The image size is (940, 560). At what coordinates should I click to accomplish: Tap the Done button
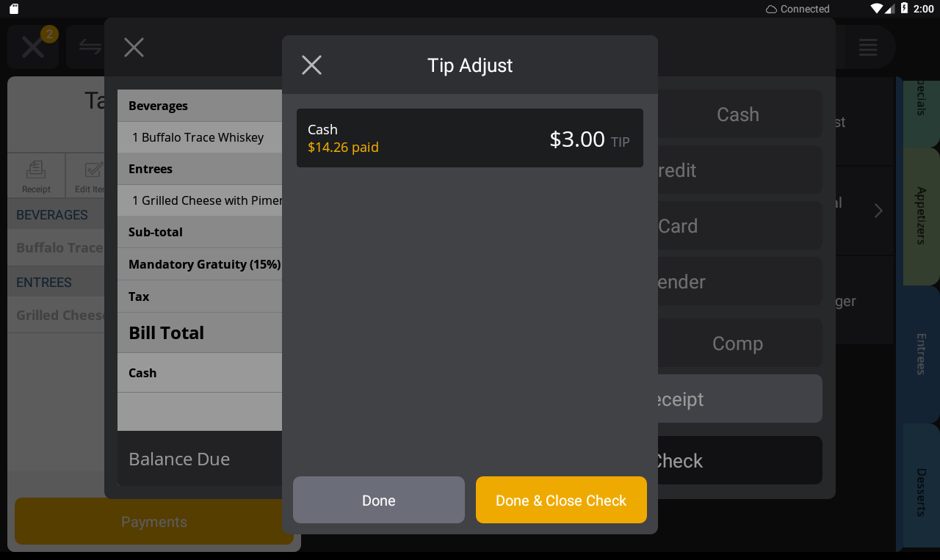(378, 500)
